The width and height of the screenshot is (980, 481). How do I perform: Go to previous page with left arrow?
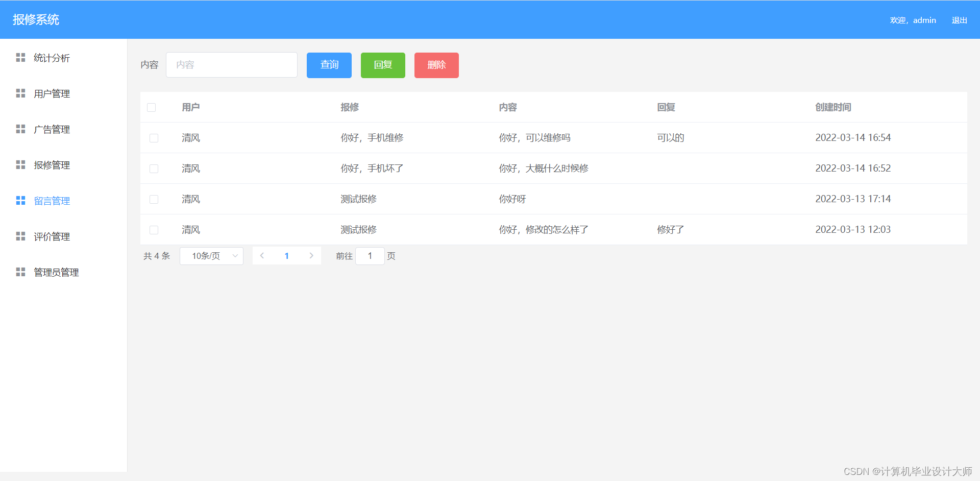[x=262, y=256]
